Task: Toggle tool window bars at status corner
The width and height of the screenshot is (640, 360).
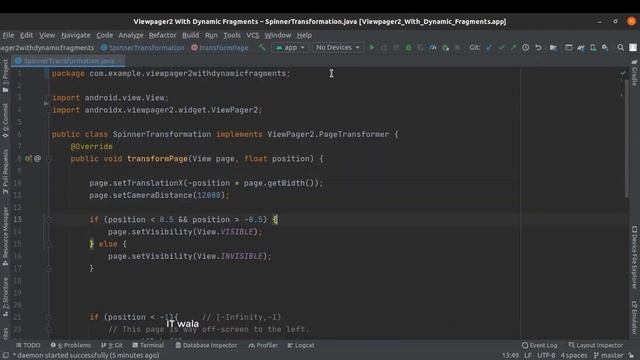Action: click(5, 356)
